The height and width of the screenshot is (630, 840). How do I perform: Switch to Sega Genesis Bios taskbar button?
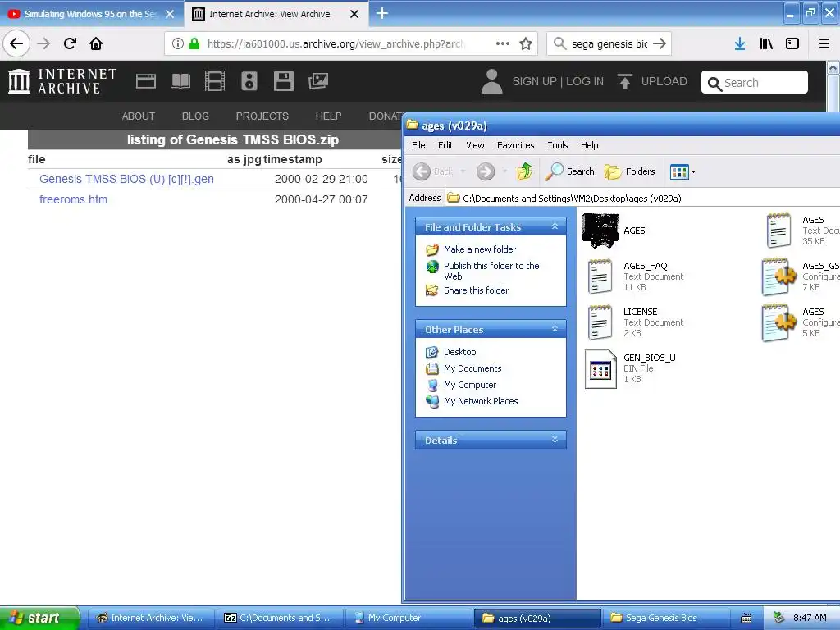click(664, 618)
